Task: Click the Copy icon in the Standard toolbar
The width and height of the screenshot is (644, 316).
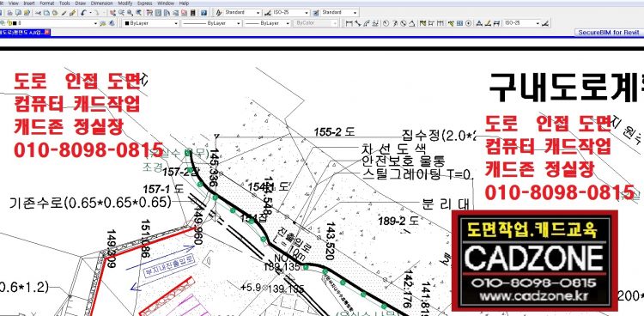Action: (x=46, y=13)
